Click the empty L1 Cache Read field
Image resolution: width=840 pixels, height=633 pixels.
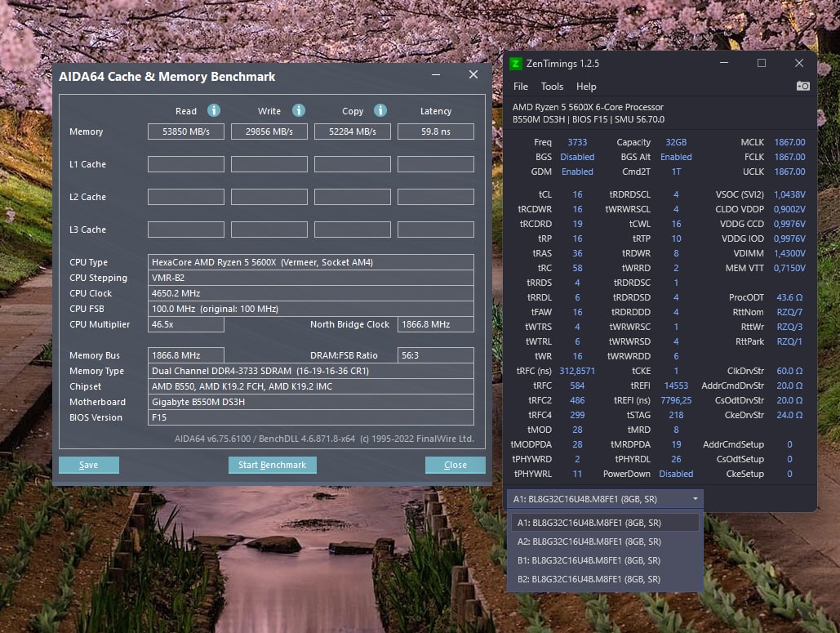click(x=186, y=164)
